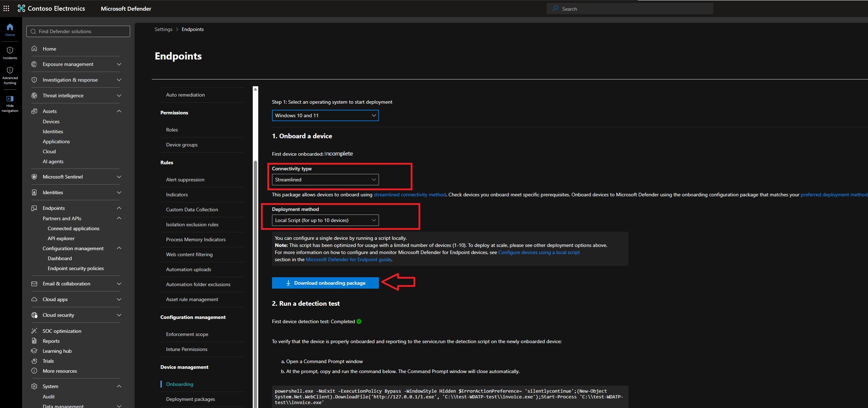Open streamlined connectivity method link
868x408 pixels.
[410, 195]
